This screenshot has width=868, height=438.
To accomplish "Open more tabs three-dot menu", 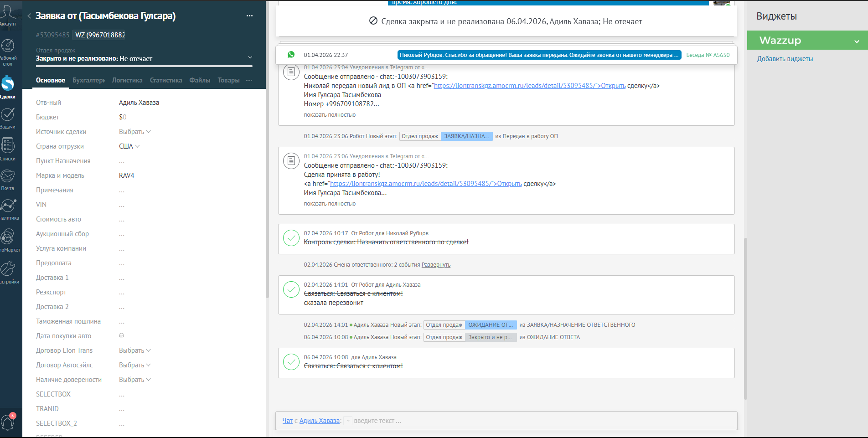I will 249,80.
